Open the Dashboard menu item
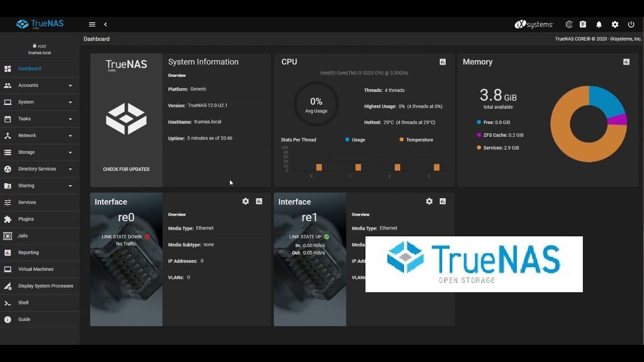Image resolution: width=644 pixels, height=362 pixels. tap(40, 68)
